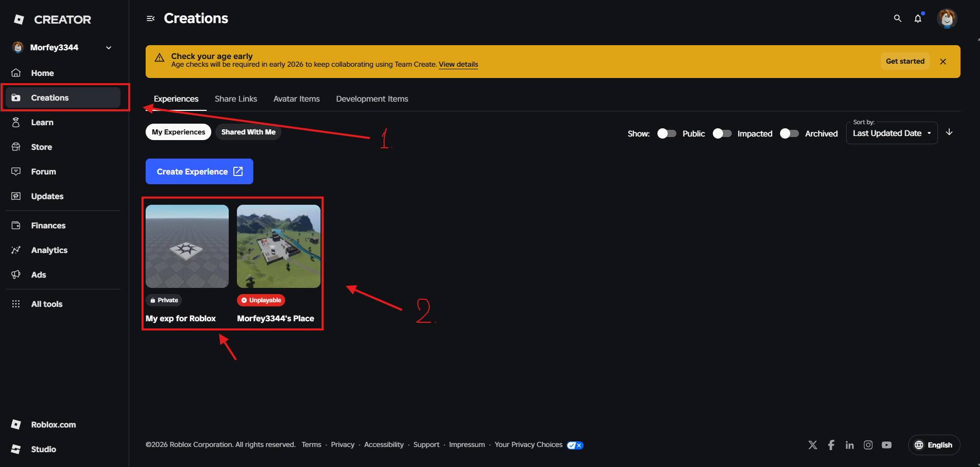Open the English language selector
The height and width of the screenshot is (467, 980).
coord(934,445)
